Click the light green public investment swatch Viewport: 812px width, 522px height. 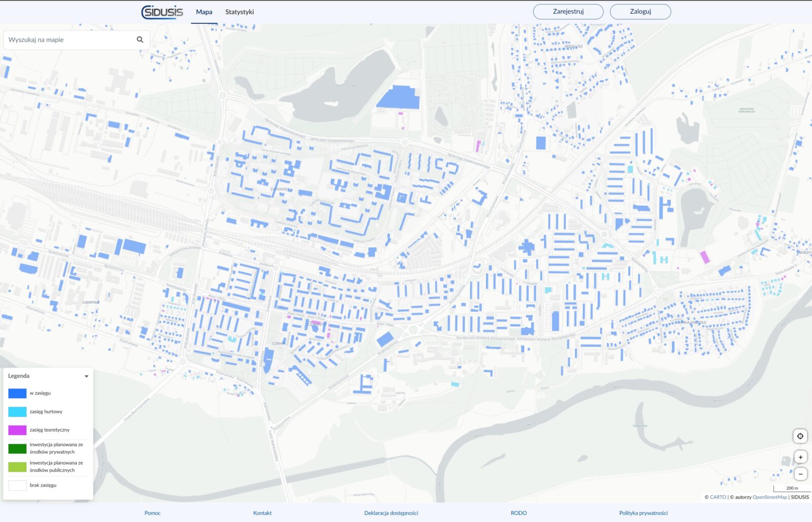17,467
